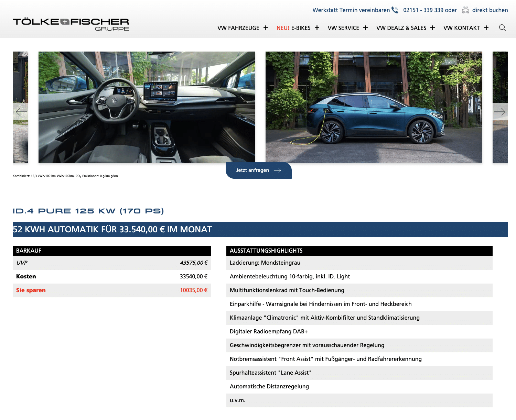The image size is (516, 420).
Task: Click the phone icon beside Werkstatt Termin
Action: [395, 10]
